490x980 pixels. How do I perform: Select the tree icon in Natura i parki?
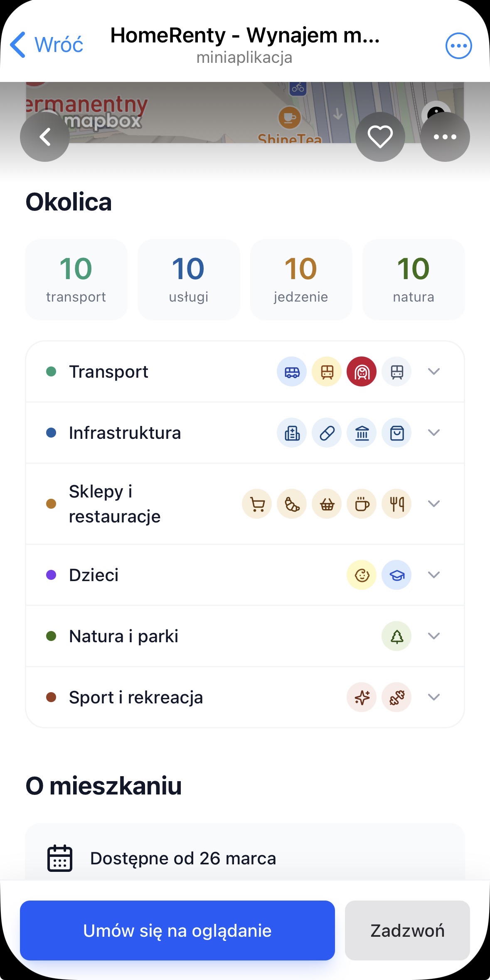coord(397,636)
